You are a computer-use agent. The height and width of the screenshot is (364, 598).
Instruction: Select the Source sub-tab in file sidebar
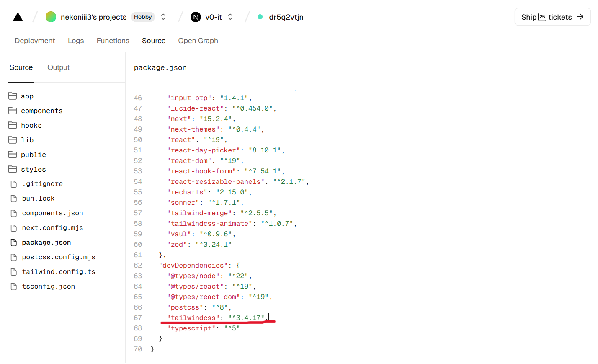[x=21, y=67]
